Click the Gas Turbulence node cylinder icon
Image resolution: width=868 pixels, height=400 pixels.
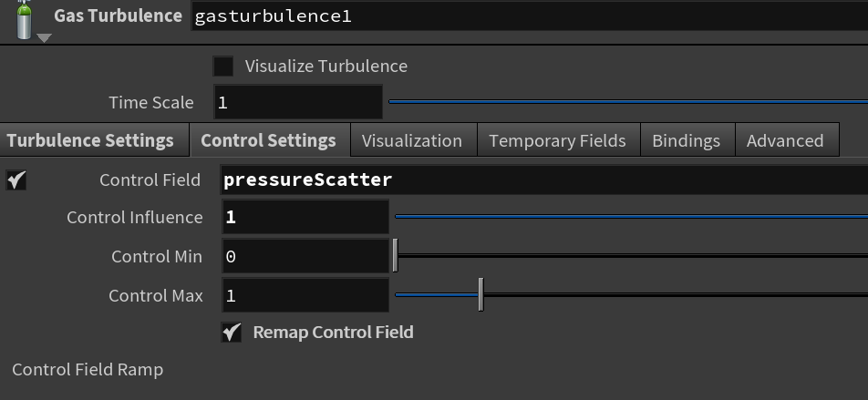(24, 19)
